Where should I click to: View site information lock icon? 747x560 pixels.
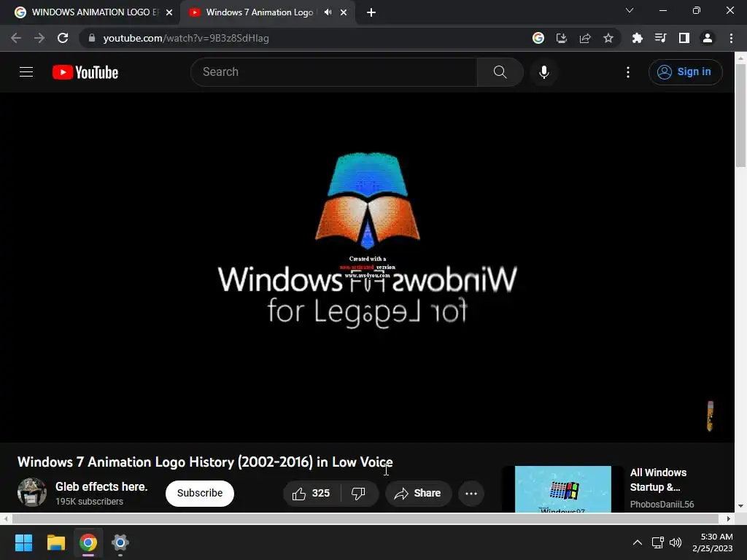pos(92,38)
